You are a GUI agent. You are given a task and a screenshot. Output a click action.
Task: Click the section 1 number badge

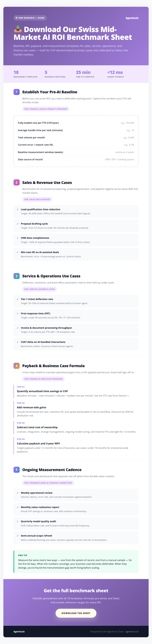click(17, 92)
